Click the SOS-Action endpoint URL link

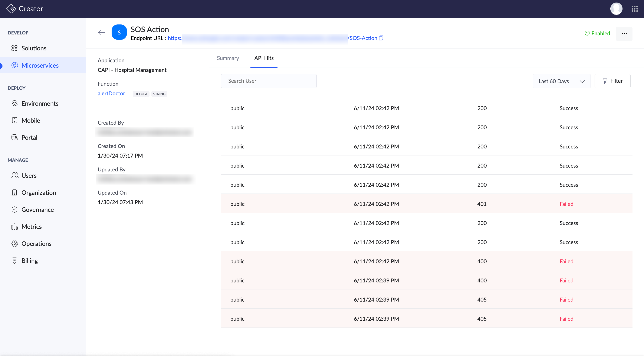(363, 38)
